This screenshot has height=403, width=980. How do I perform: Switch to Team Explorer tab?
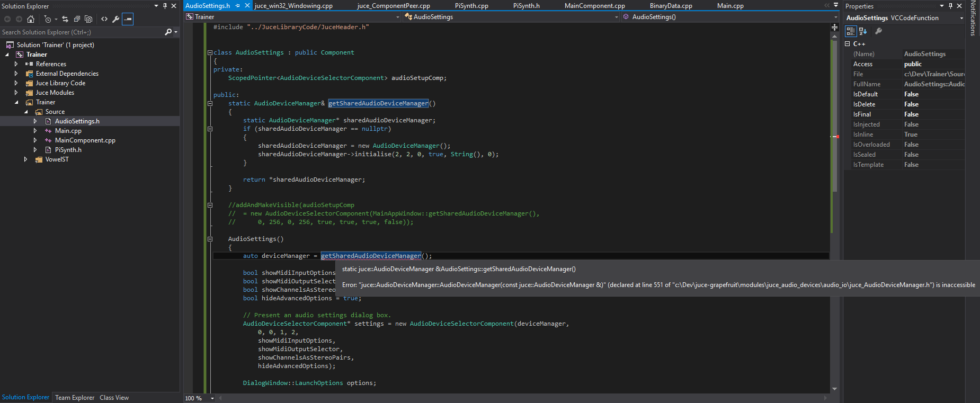point(75,398)
